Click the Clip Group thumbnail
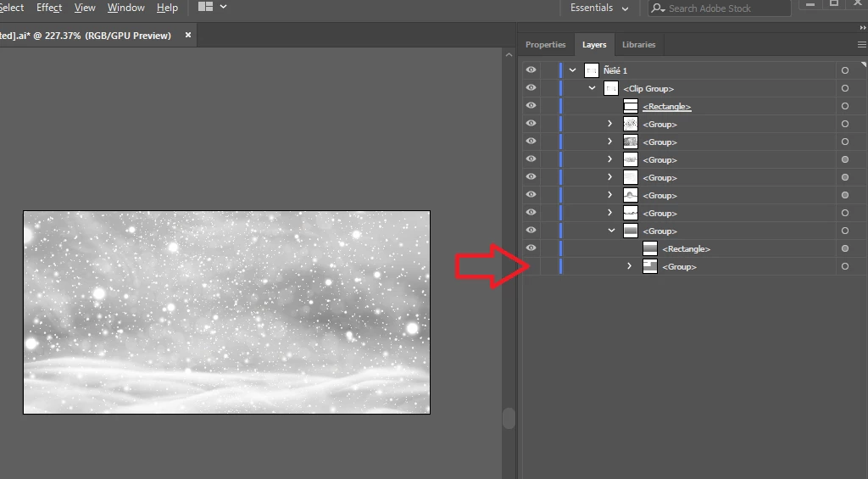The height and width of the screenshot is (479, 868). point(610,88)
